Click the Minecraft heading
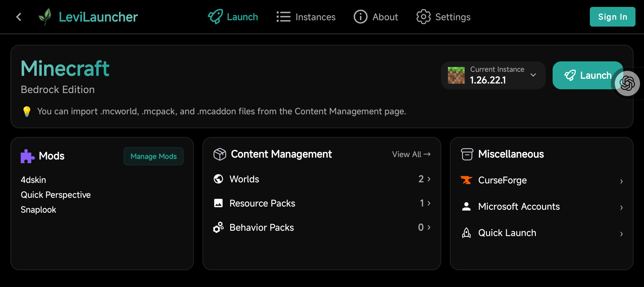 coord(65,68)
